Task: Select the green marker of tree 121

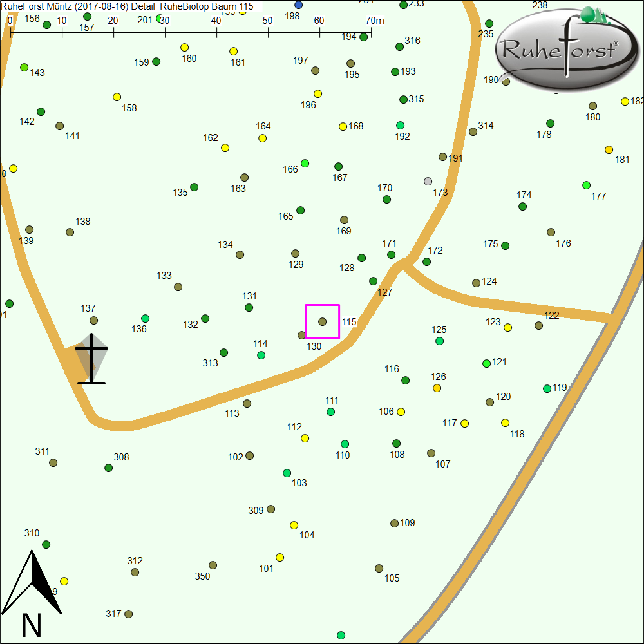Action: tap(486, 363)
